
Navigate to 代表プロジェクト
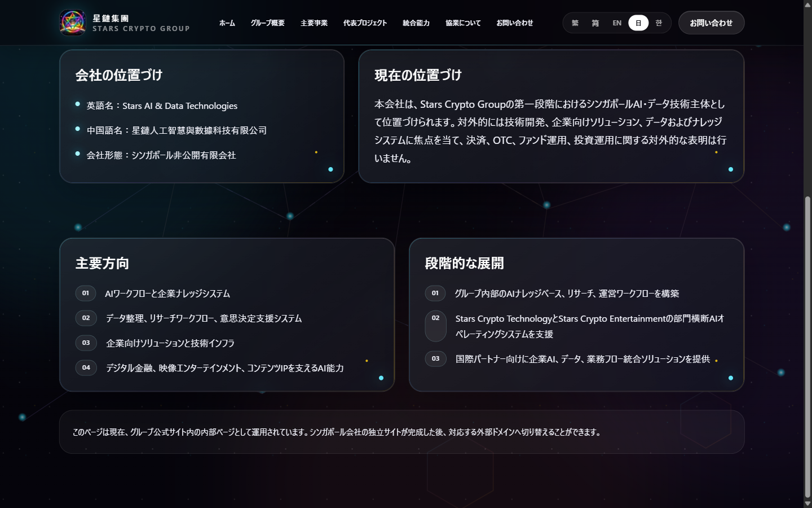(x=365, y=23)
